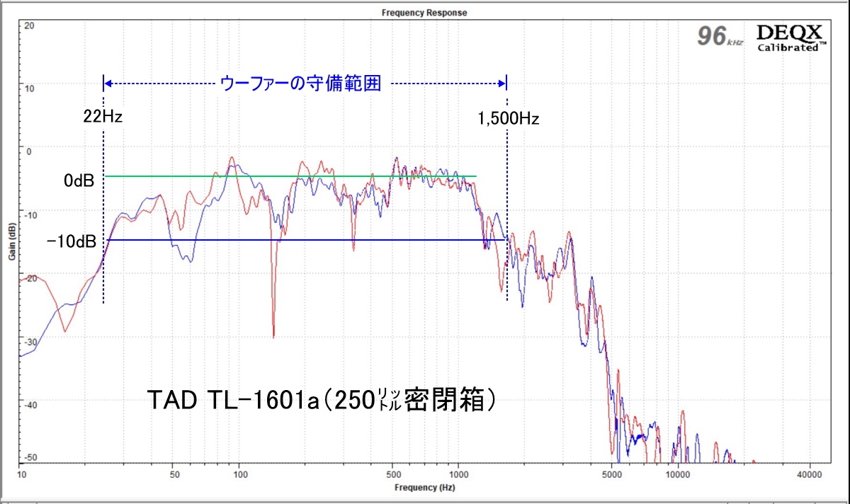Viewport: 850px width, 504px height.
Task: Click the DEQX Calibrated logo
Action: point(792,38)
